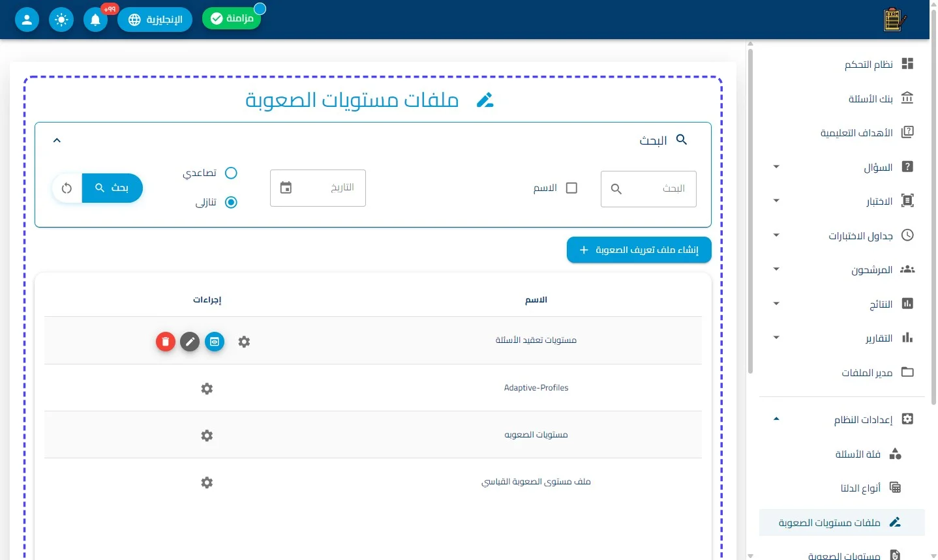The width and height of the screenshot is (938, 560).
Task: Click the reset search refresh icon
Action: (x=67, y=188)
